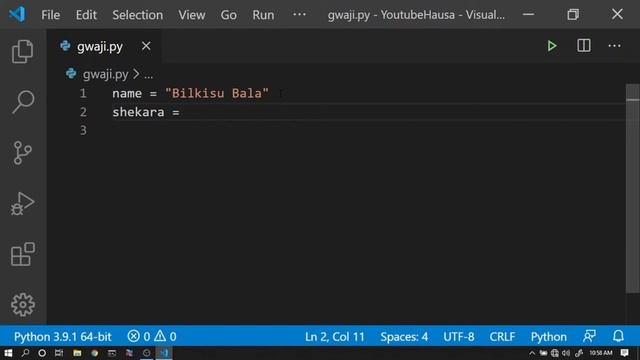This screenshot has width=640, height=360.
Task: Expand hidden menu items ellipsis in menu bar
Action: [299, 14]
